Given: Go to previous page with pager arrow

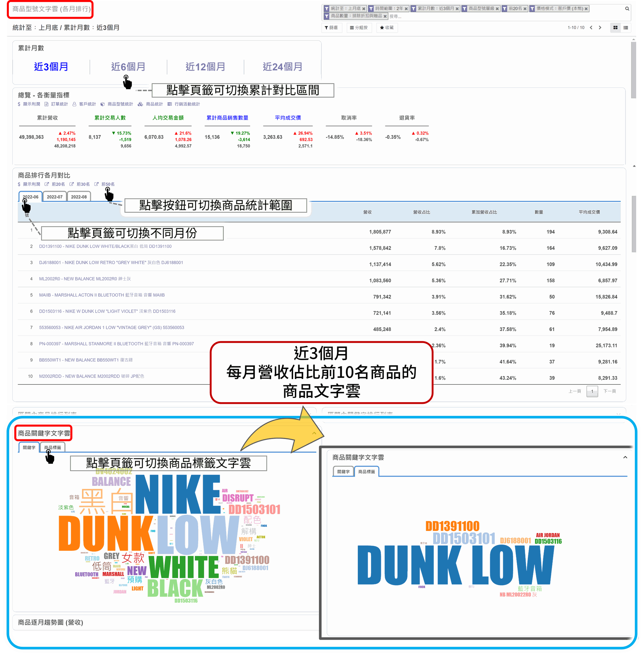Looking at the screenshot, I should click(x=591, y=28).
